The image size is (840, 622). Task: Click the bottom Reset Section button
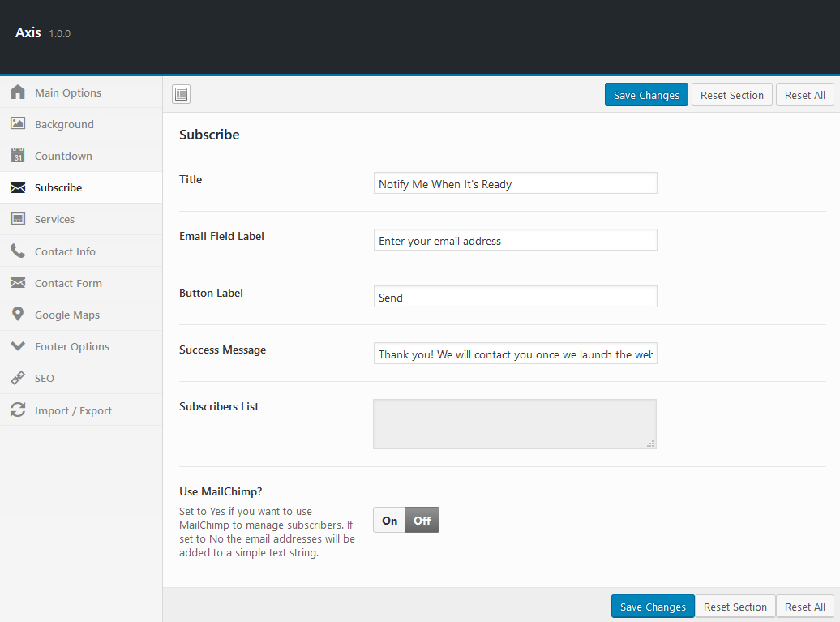click(735, 607)
